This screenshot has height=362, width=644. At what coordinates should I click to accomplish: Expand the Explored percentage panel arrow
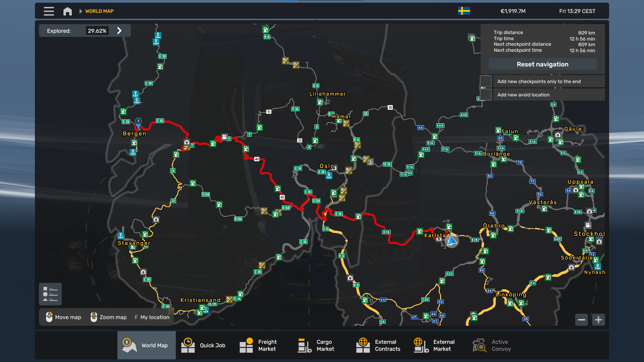coord(119,31)
